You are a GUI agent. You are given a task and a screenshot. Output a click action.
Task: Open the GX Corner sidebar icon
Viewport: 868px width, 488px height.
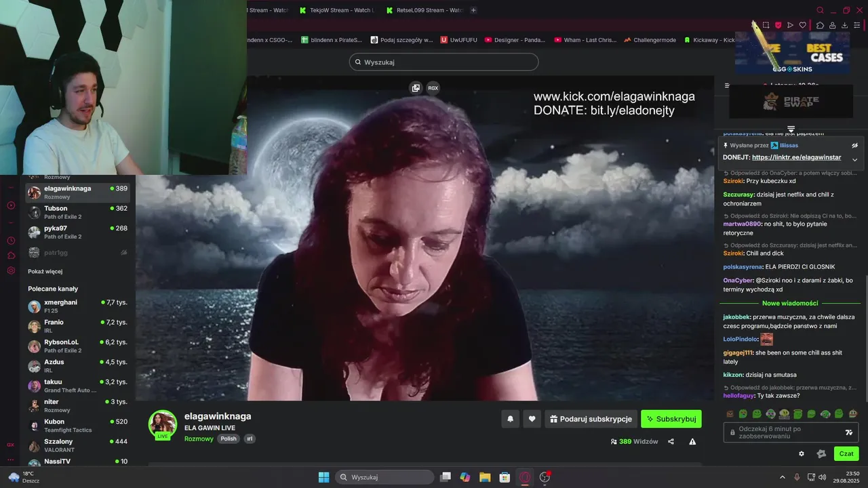click(11, 445)
